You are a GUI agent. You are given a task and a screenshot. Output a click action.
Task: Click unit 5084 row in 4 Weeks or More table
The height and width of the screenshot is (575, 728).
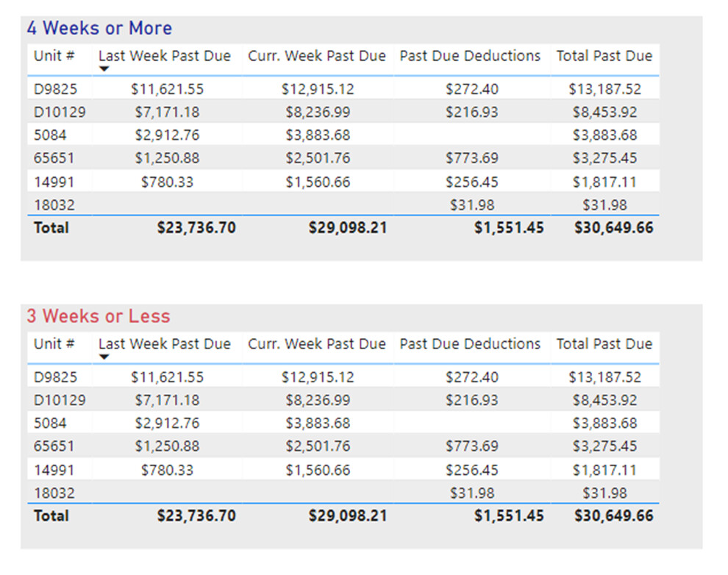click(49, 135)
